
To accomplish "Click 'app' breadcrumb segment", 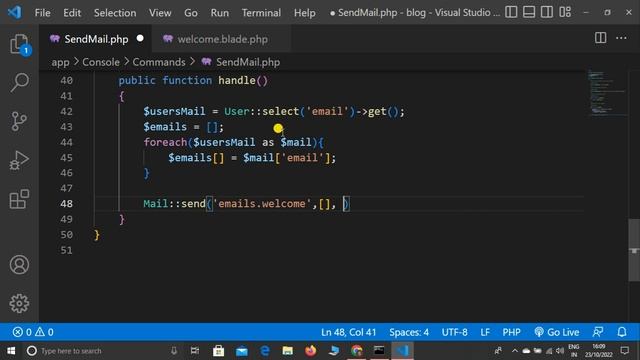I will coord(60,62).
